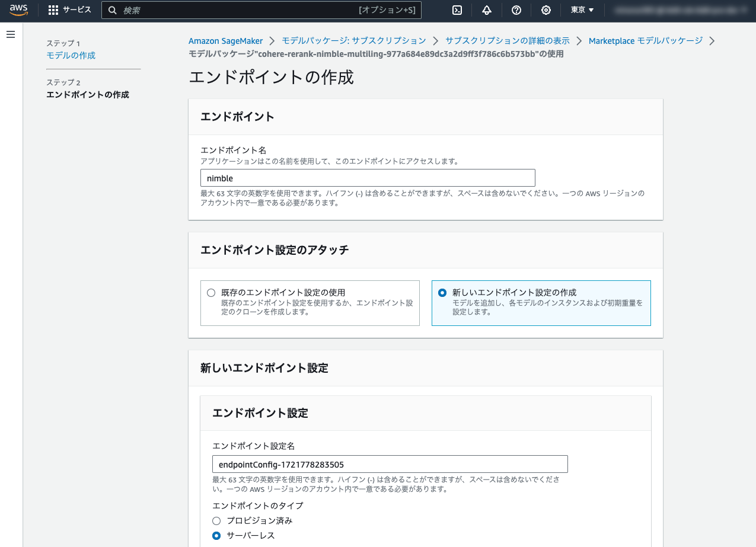Click the model package name text

pos(376,54)
